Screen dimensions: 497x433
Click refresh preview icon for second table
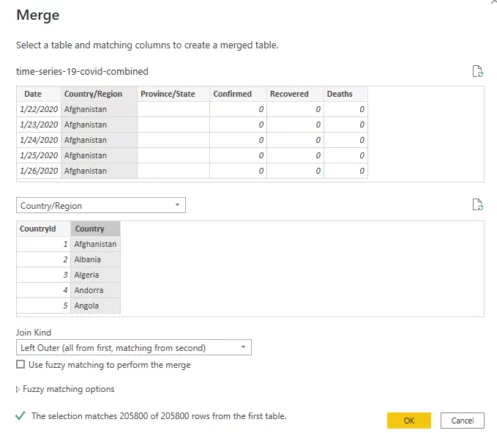(478, 204)
